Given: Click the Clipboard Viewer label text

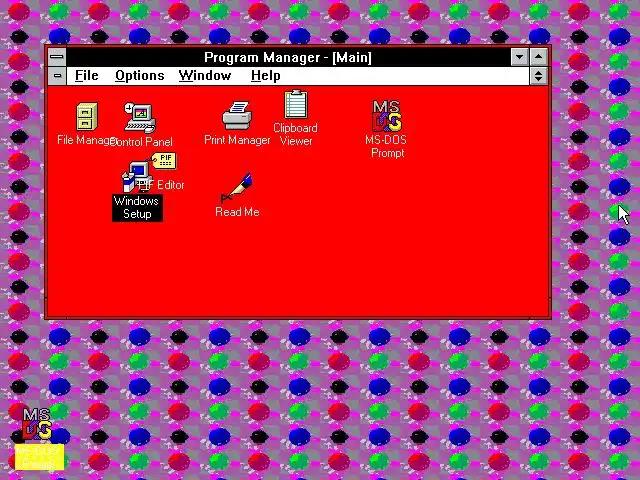Looking at the screenshot, I should pos(296,134).
